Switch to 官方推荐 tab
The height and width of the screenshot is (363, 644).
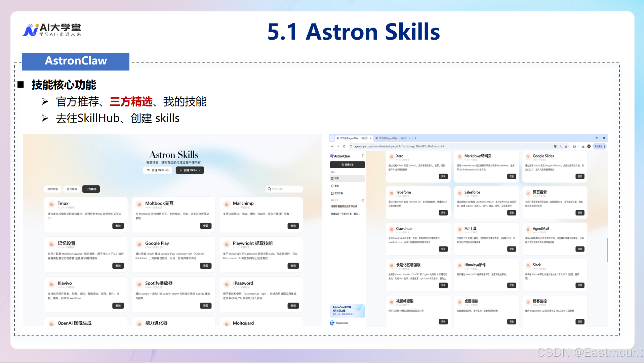[72, 189]
